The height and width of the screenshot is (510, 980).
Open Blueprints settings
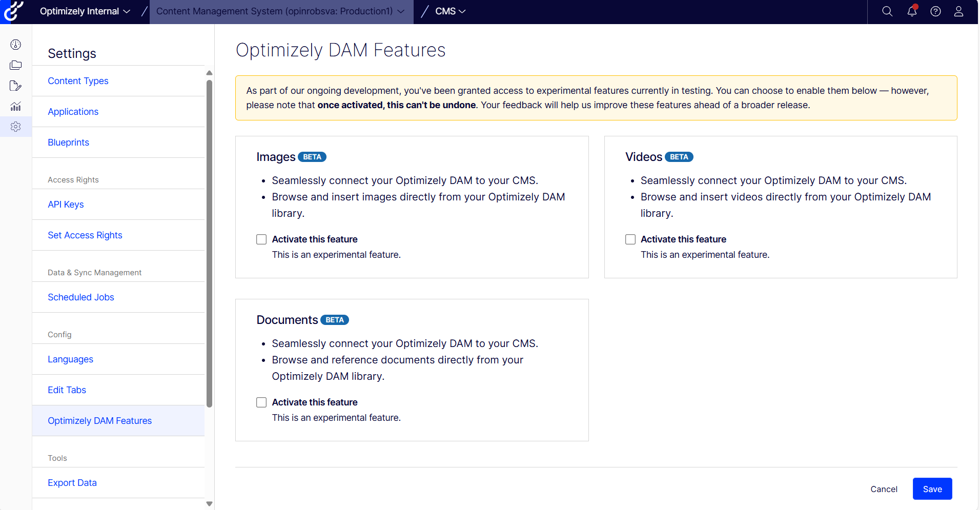click(68, 142)
